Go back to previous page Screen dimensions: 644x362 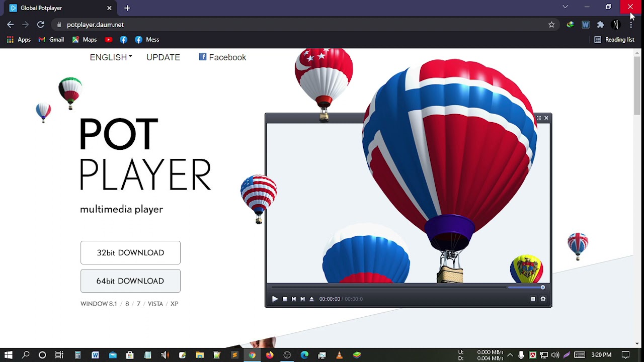click(x=11, y=25)
